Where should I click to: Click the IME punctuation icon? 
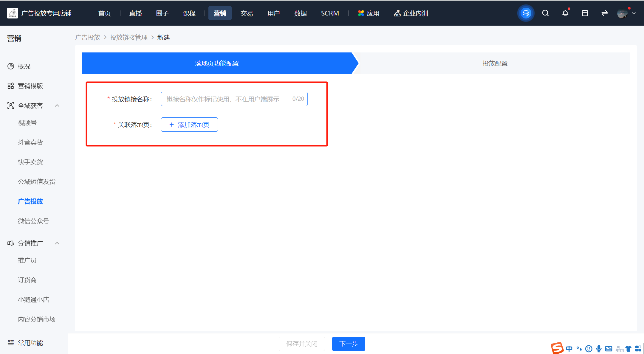[579, 349]
